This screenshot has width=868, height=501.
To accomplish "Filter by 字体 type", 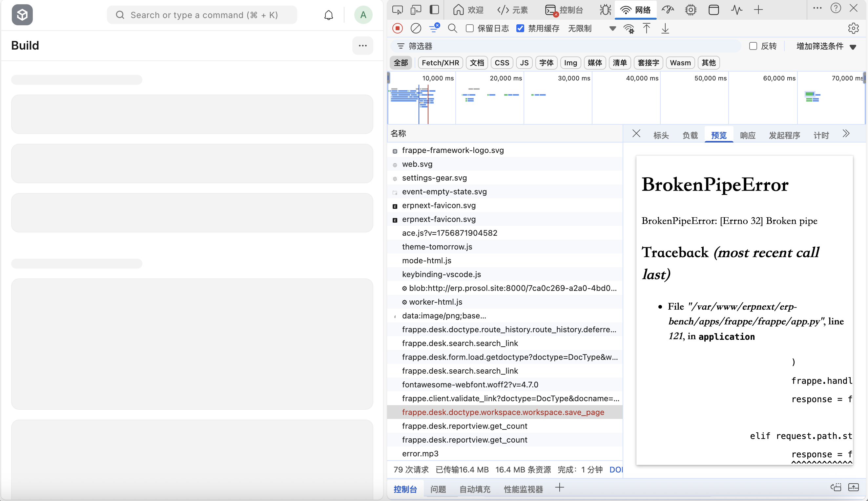I will [x=546, y=63].
